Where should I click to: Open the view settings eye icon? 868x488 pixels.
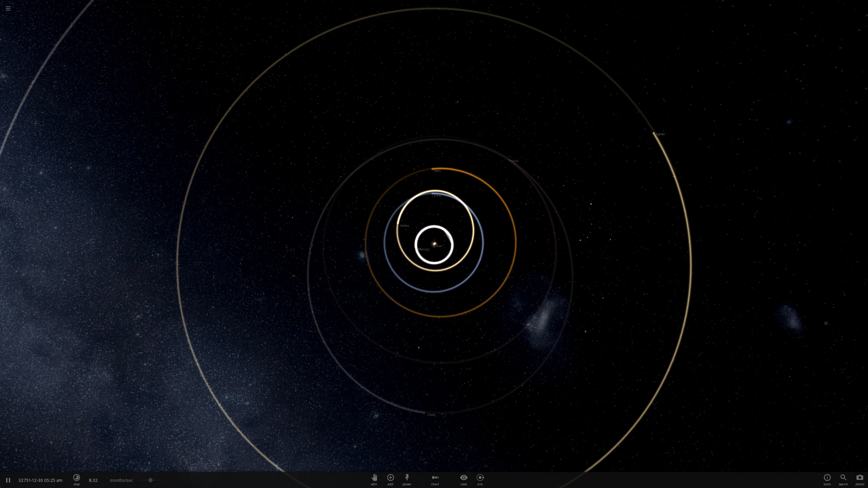[x=463, y=478]
